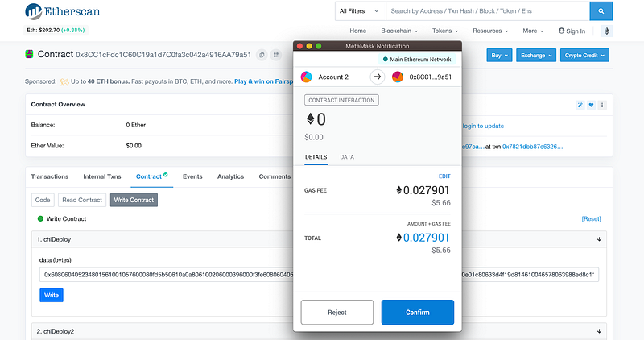Open the Resources menu
Viewport: 644px width, 340px height.
coord(490,31)
